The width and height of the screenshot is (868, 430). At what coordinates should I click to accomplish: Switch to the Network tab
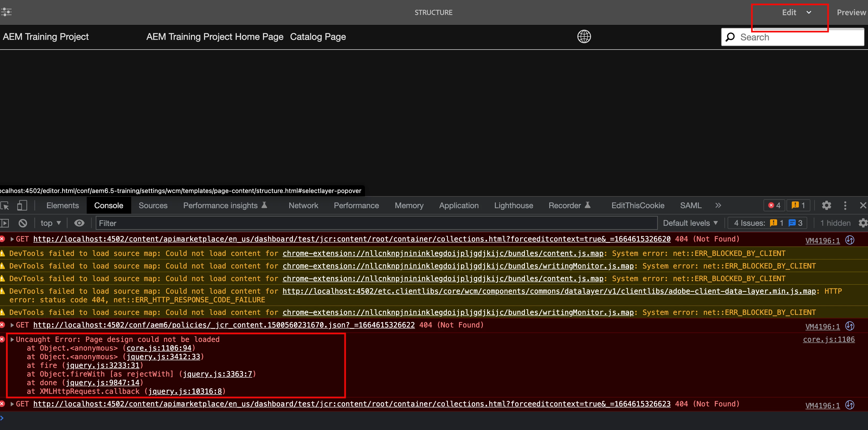click(303, 205)
